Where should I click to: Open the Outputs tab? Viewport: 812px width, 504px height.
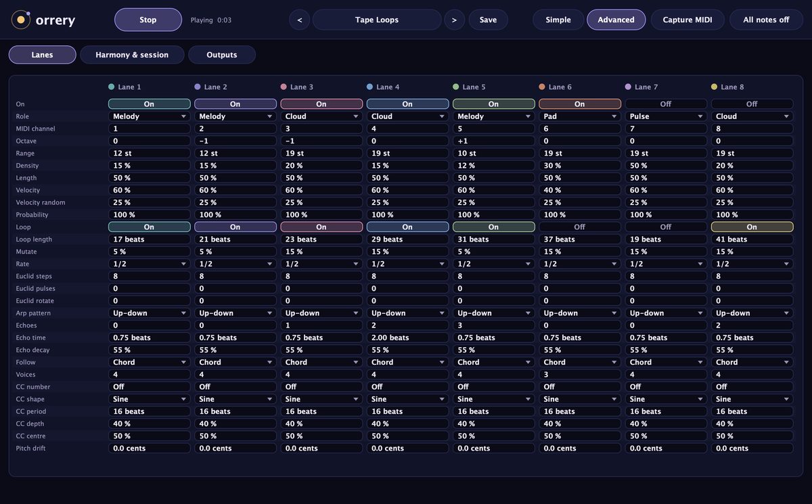(222, 55)
